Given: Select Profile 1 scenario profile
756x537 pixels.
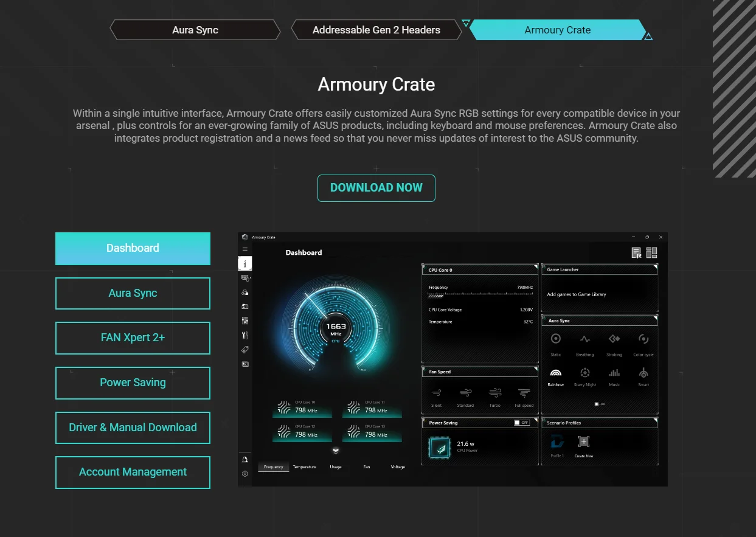Looking at the screenshot, I should pos(557,446).
